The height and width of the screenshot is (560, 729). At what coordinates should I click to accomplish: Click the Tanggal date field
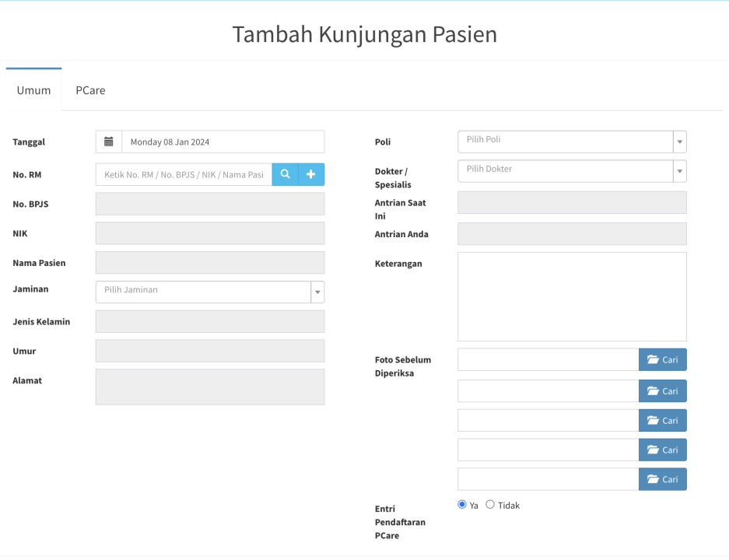(223, 142)
